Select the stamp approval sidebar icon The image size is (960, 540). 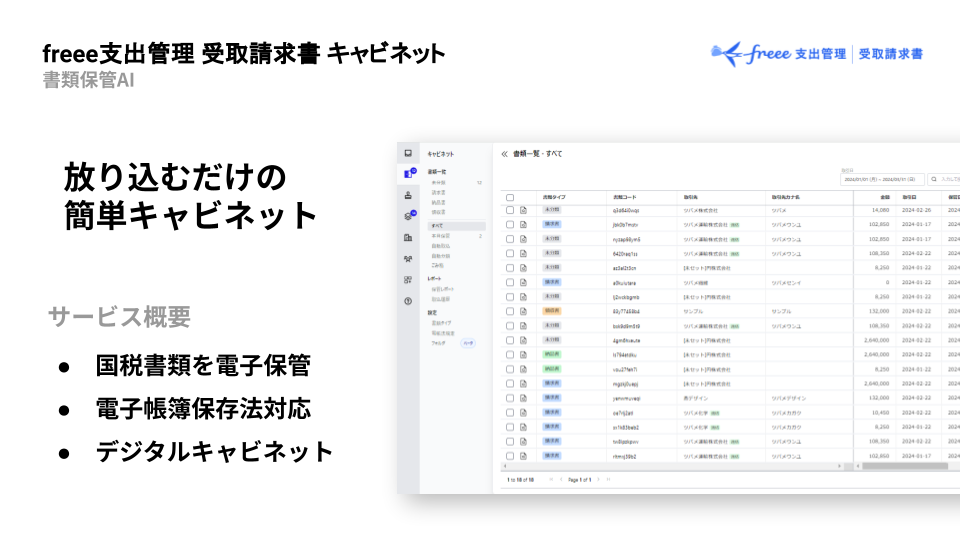(x=408, y=195)
